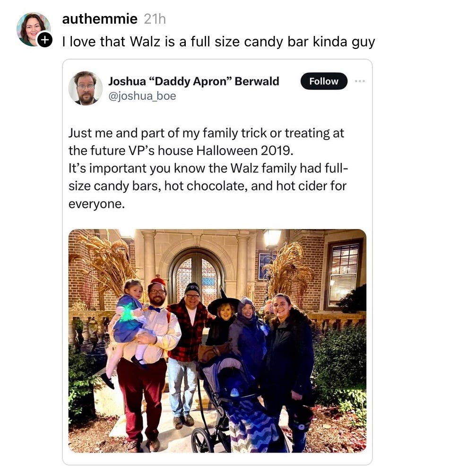
Task: Open Joshua "Daddy Apron" Berwald display name
Action: click(x=193, y=81)
